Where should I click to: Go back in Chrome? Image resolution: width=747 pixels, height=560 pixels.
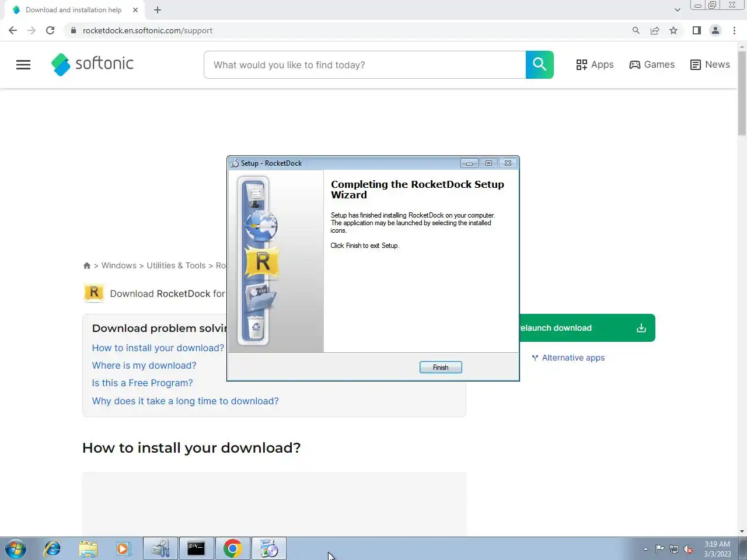pos(13,30)
